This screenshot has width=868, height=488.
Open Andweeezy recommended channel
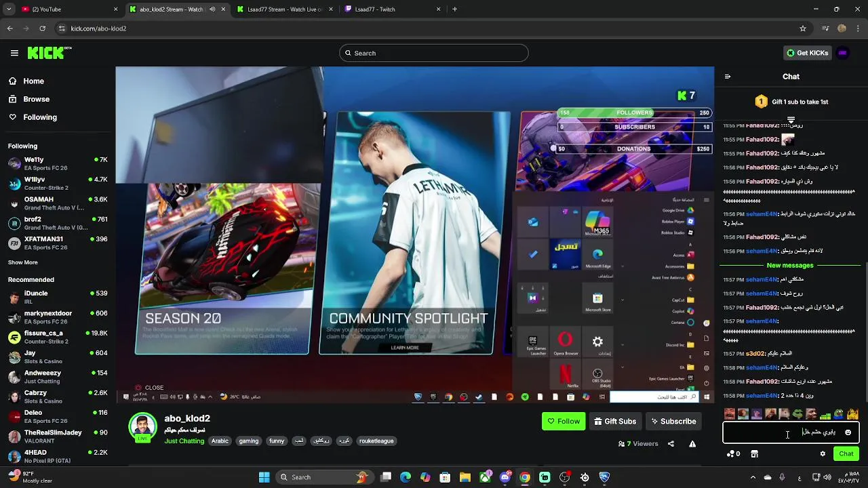pos(58,377)
